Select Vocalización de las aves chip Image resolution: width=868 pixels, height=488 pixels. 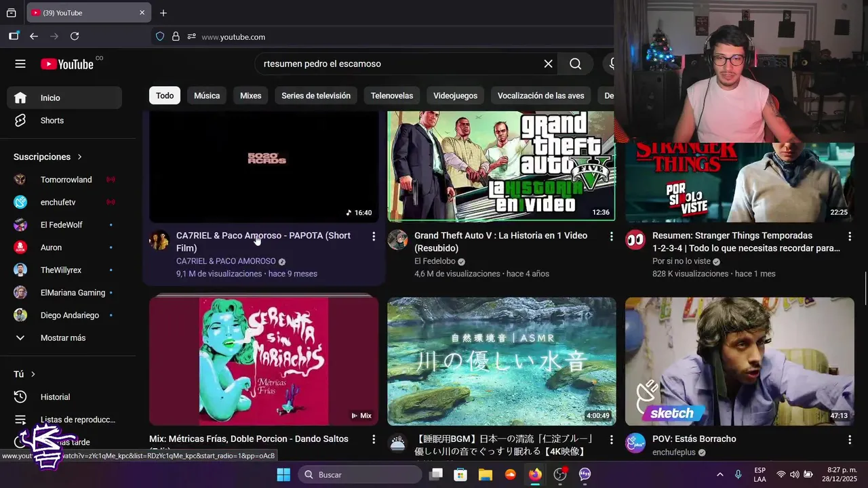540,96
